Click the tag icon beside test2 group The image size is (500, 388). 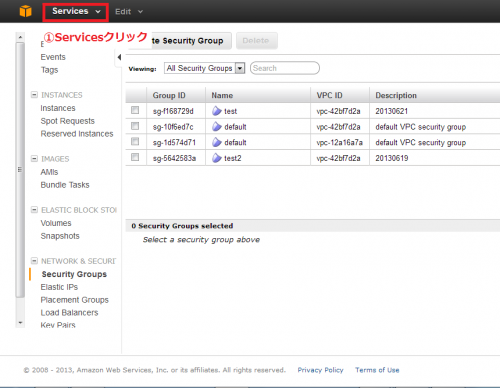(x=217, y=158)
